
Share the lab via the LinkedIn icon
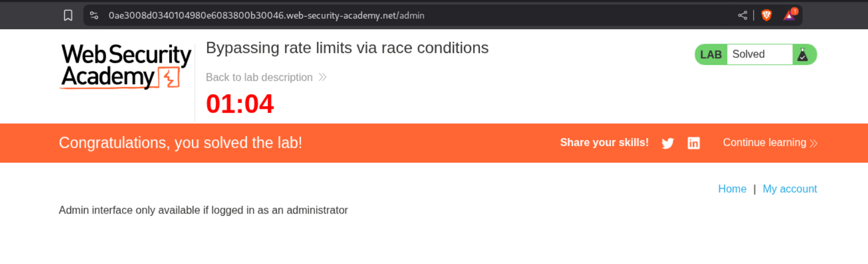tap(693, 143)
